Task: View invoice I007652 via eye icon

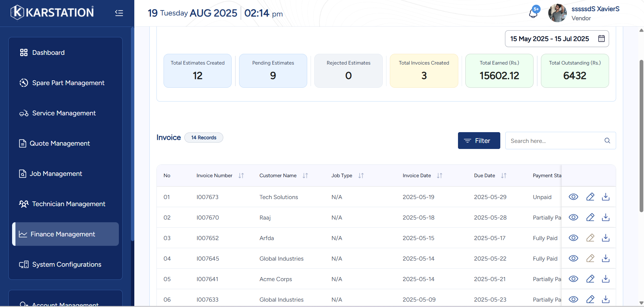Action: coord(573,238)
